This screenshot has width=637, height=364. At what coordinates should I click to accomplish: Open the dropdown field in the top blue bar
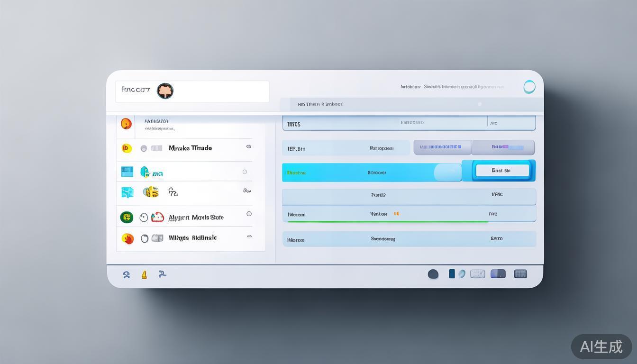click(511, 123)
